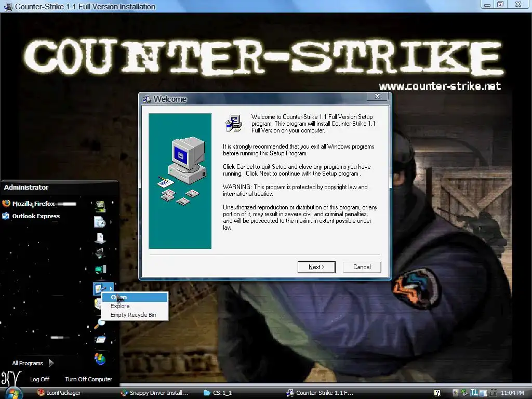Click the highlighted checkmark icon in Start menu
532x399 pixels.
[x=99, y=288]
